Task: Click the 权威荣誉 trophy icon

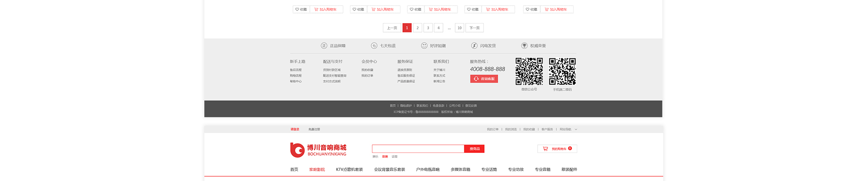Action: point(524,46)
